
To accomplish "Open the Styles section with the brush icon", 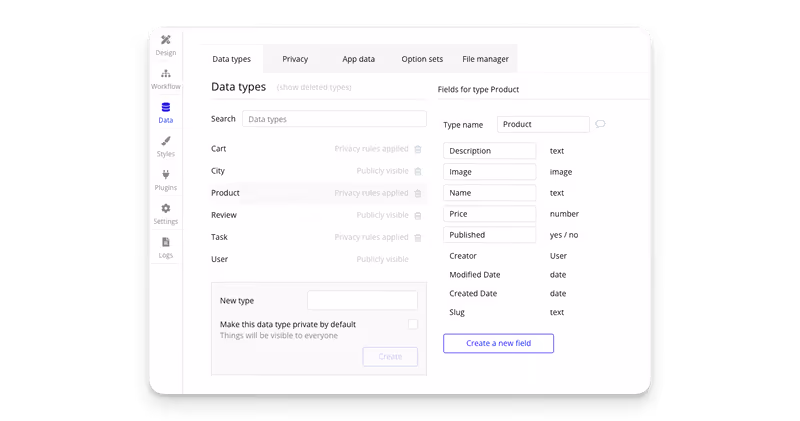I will (166, 146).
